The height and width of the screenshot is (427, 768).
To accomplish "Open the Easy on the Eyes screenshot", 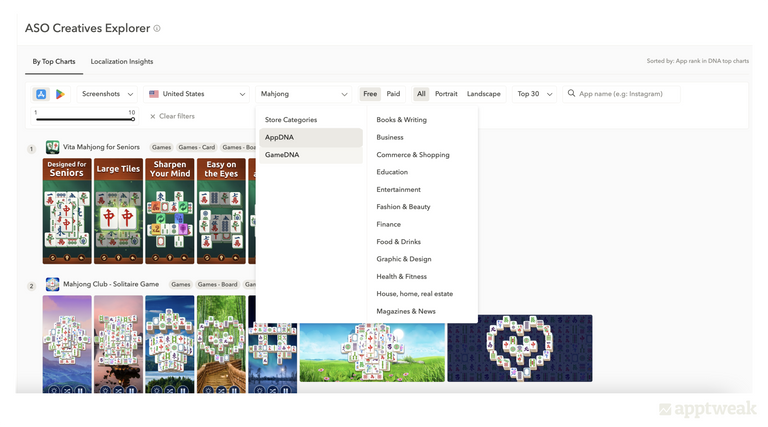I will [x=221, y=211].
